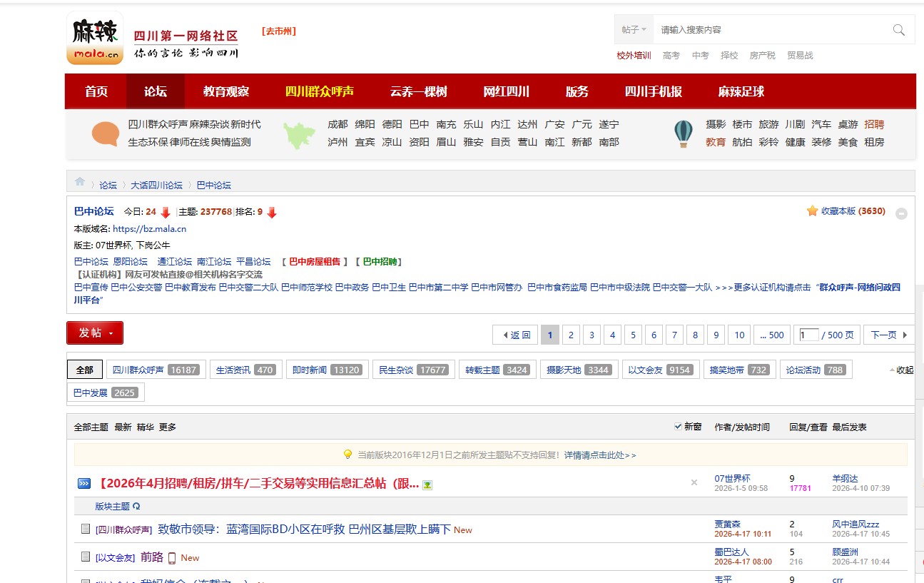Viewport: 924px width, 583px height.
Task: Click the hot air balloon icon
Action: (x=683, y=133)
